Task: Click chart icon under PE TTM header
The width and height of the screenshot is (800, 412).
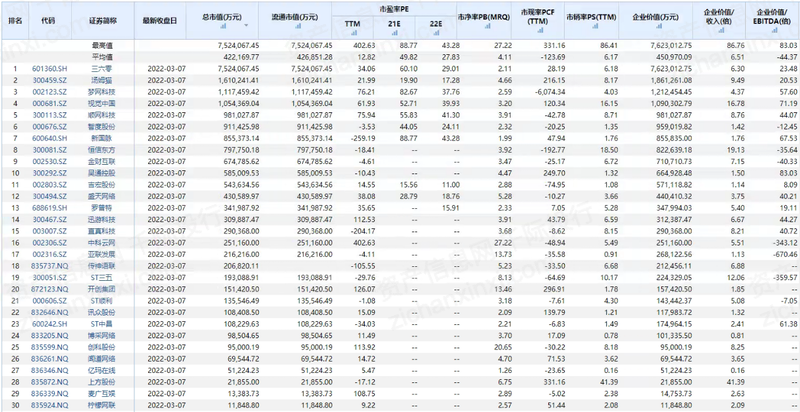Action: (352, 32)
